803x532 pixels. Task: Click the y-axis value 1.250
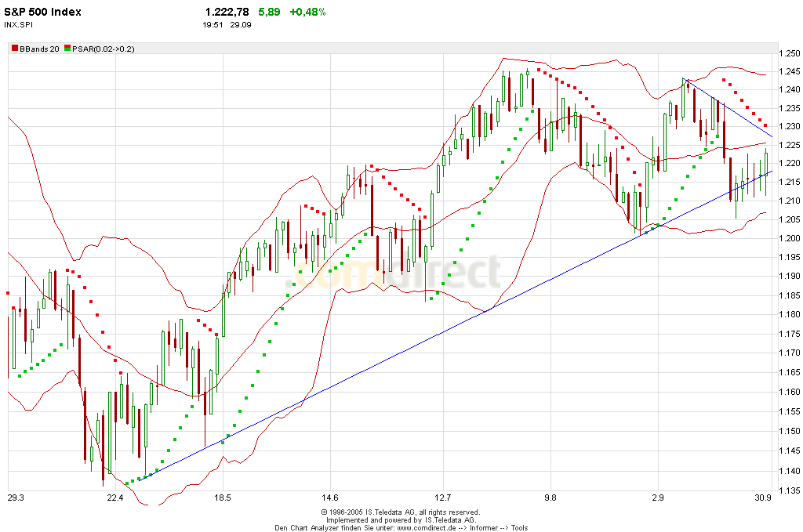point(789,54)
